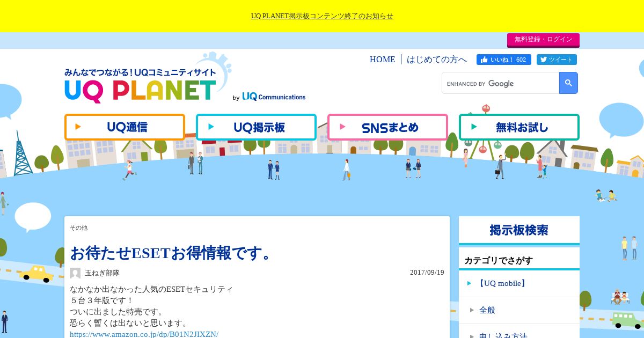Open the 無料お試し menu tab
This screenshot has height=338, width=644.
(x=519, y=127)
